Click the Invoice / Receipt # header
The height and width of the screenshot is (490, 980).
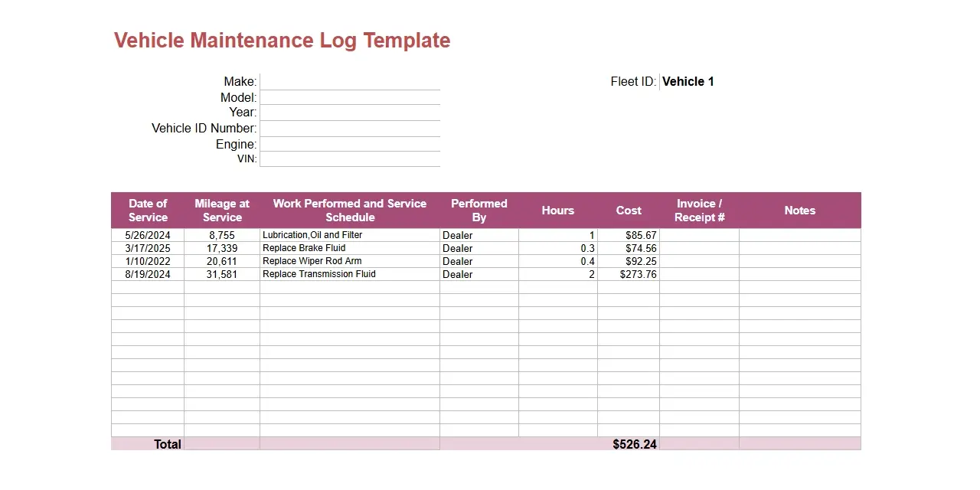pos(699,211)
